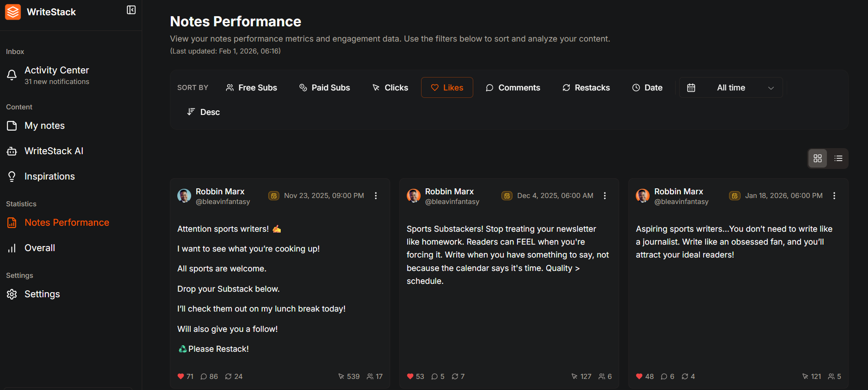Click the Settings gear icon
Viewport: 868px width, 390px height.
(x=12, y=294)
